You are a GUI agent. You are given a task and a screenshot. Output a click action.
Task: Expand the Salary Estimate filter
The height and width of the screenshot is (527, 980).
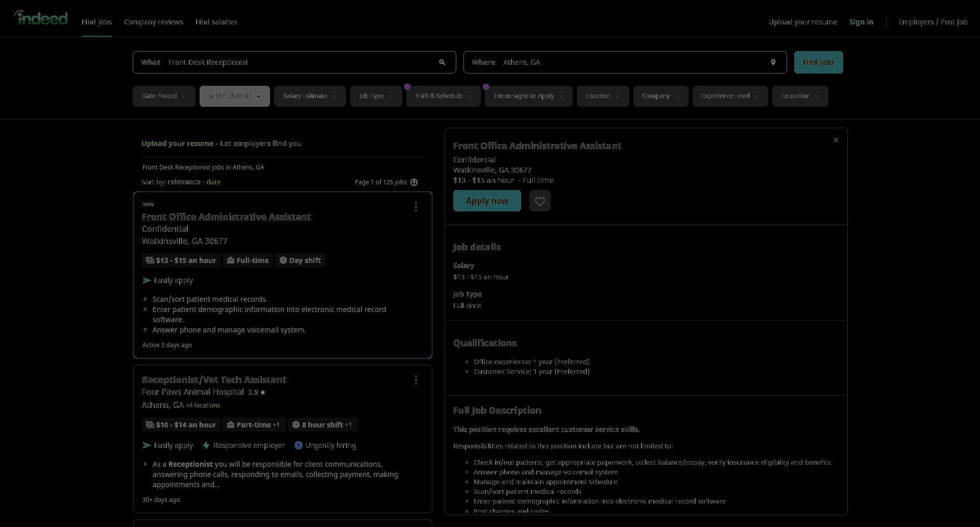(x=310, y=96)
